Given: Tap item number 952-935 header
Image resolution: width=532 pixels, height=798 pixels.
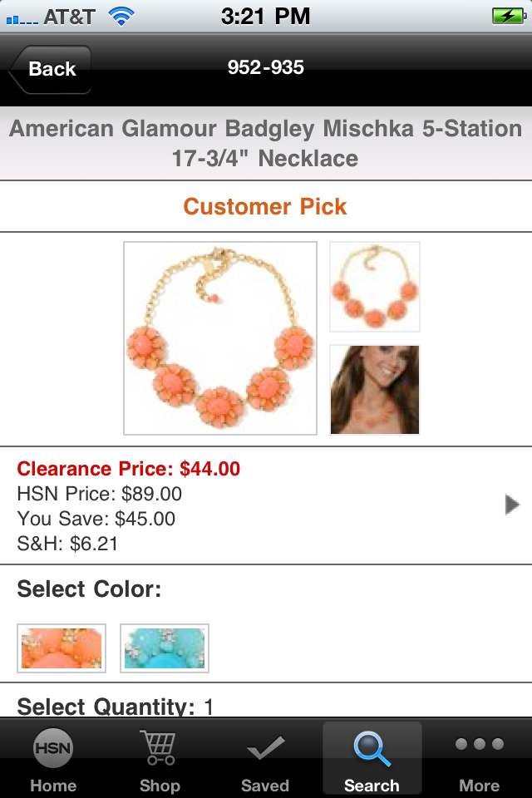Looking at the screenshot, I should pyautogui.click(x=266, y=67).
